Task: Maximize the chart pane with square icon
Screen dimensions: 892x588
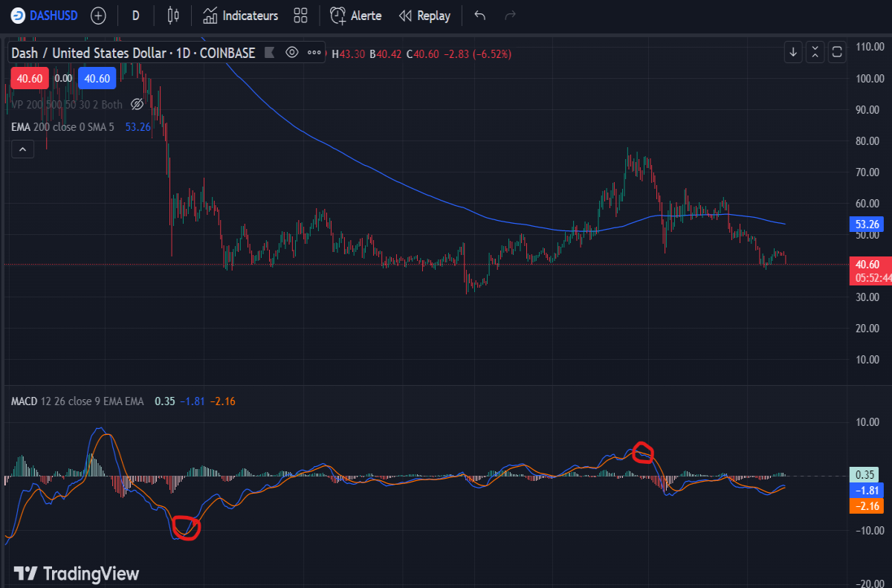Action: (837, 52)
